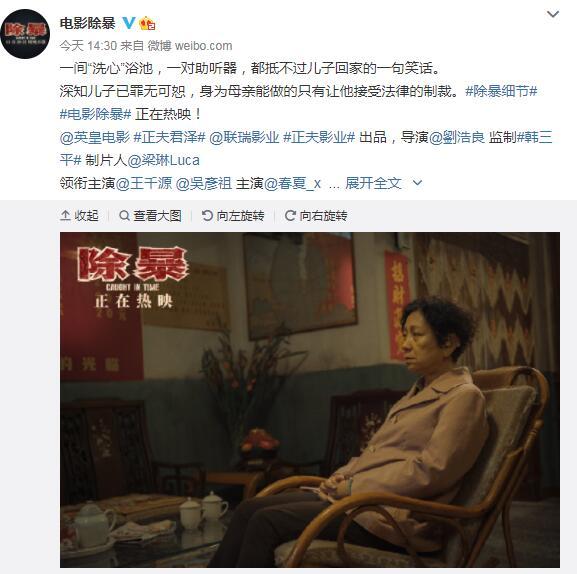Click the magnifier icon for 查看大图

click(124, 215)
